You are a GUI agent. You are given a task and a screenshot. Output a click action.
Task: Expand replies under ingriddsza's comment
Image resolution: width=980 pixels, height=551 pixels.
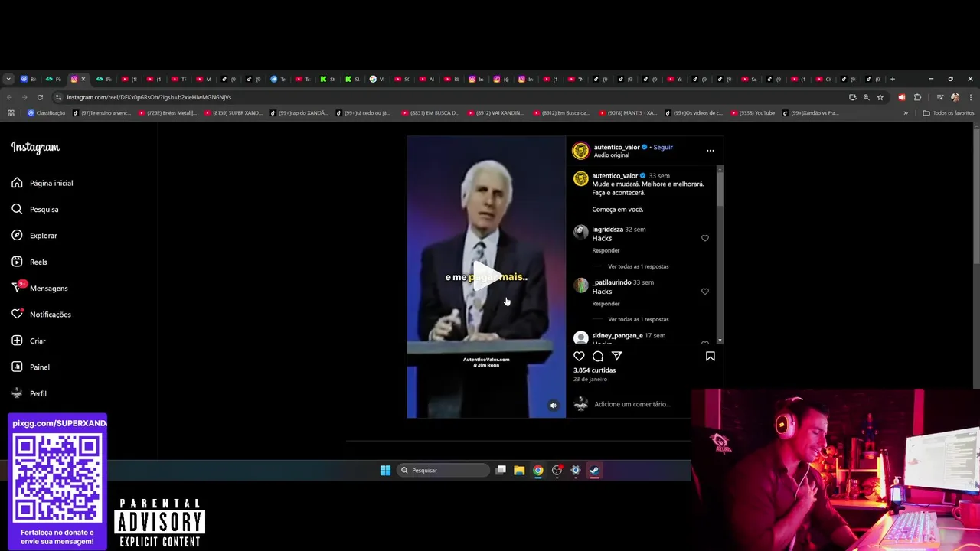(x=638, y=266)
